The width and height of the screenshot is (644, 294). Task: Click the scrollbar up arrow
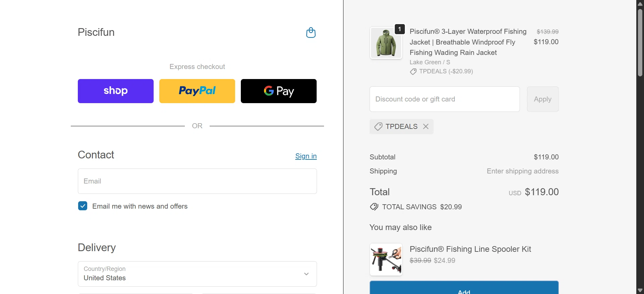point(640,4)
